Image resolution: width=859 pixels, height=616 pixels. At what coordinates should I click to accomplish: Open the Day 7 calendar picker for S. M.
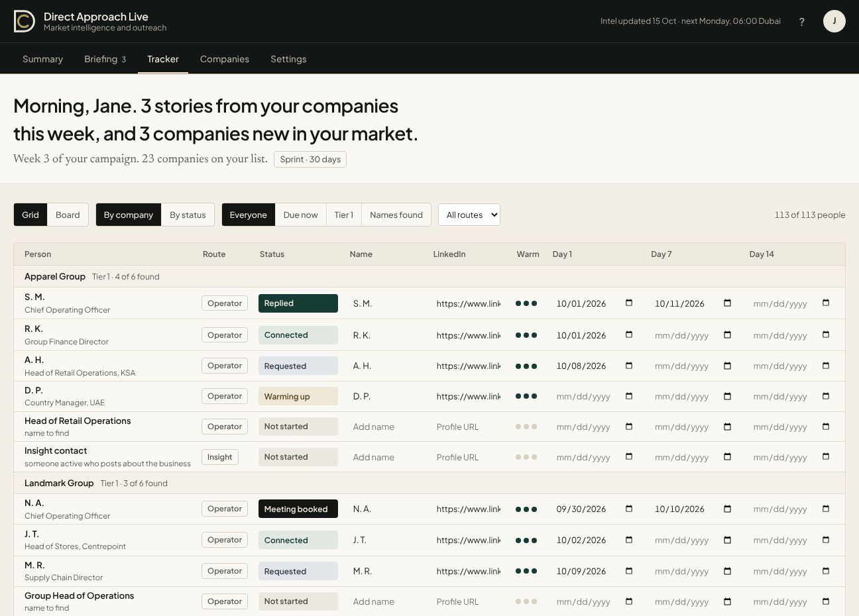[727, 303]
